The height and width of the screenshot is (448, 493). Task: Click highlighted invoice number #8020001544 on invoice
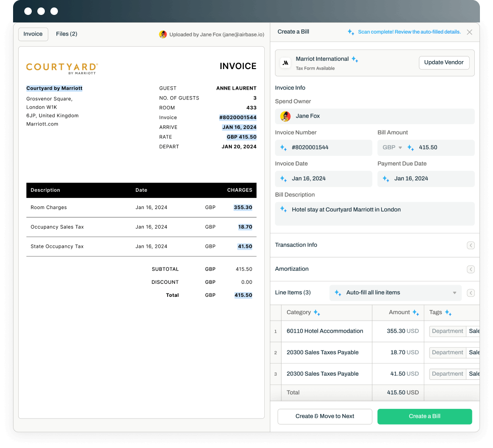238,118
